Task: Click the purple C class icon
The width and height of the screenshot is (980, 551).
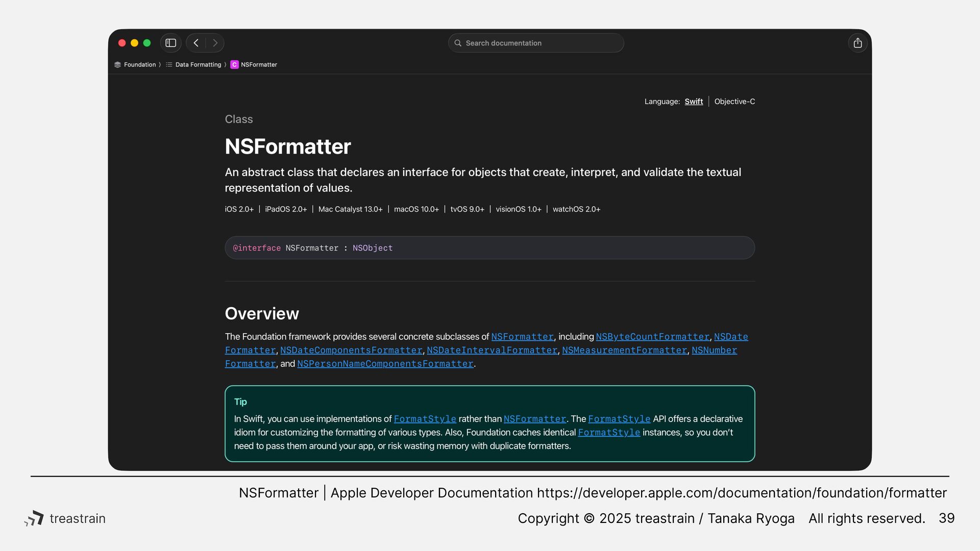Action: (x=234, y=65)
